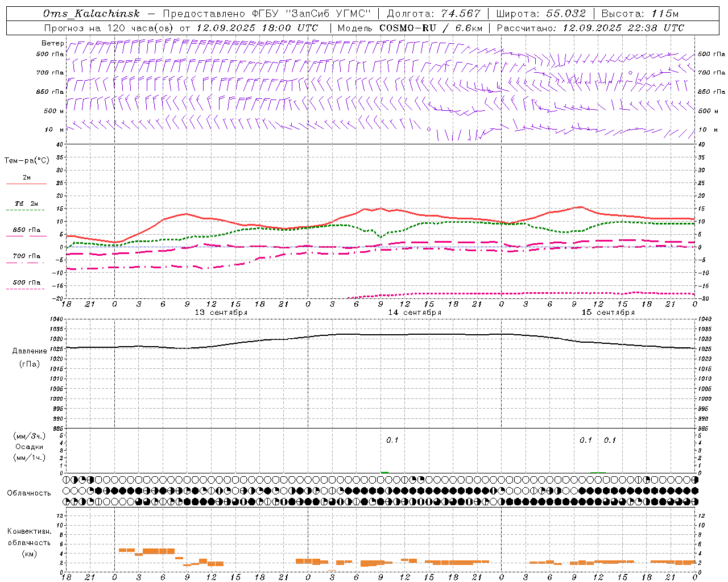Click '1040' on left pressure axis
Image resolution: width=728 pixels, height=582 pixels.
point(57,319)
